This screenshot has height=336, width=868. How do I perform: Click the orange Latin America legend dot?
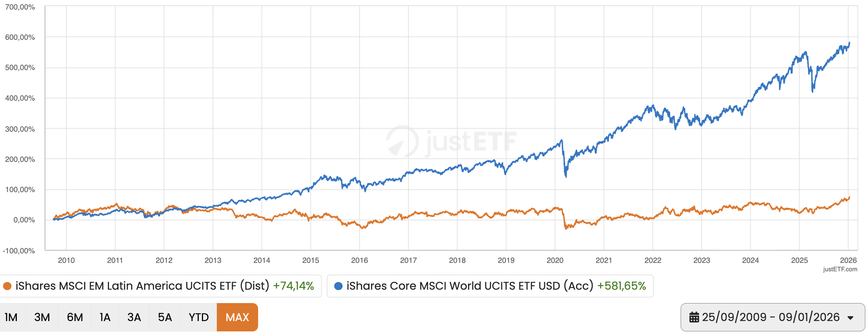[x=7, y=286]
